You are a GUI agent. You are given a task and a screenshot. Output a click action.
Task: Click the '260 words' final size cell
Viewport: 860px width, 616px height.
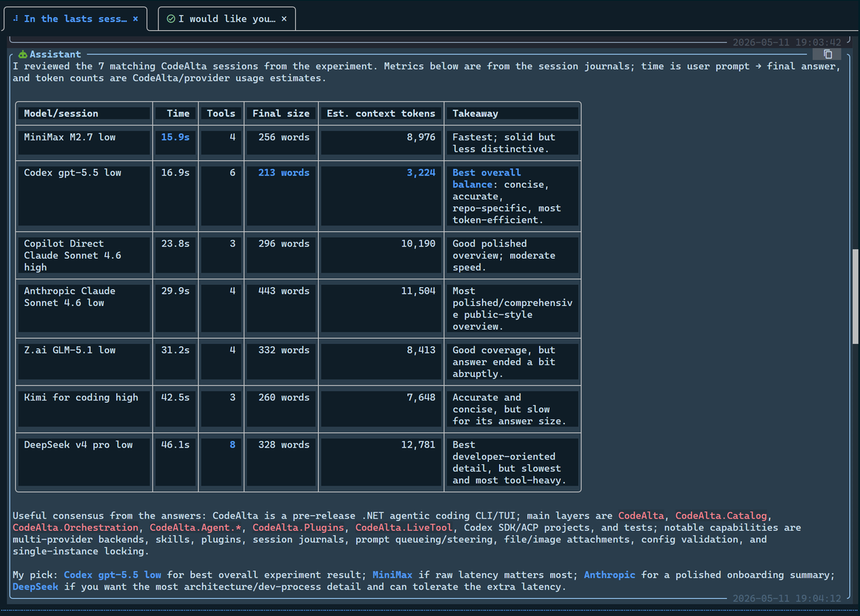pyautogui.click(x=284, y=398)
